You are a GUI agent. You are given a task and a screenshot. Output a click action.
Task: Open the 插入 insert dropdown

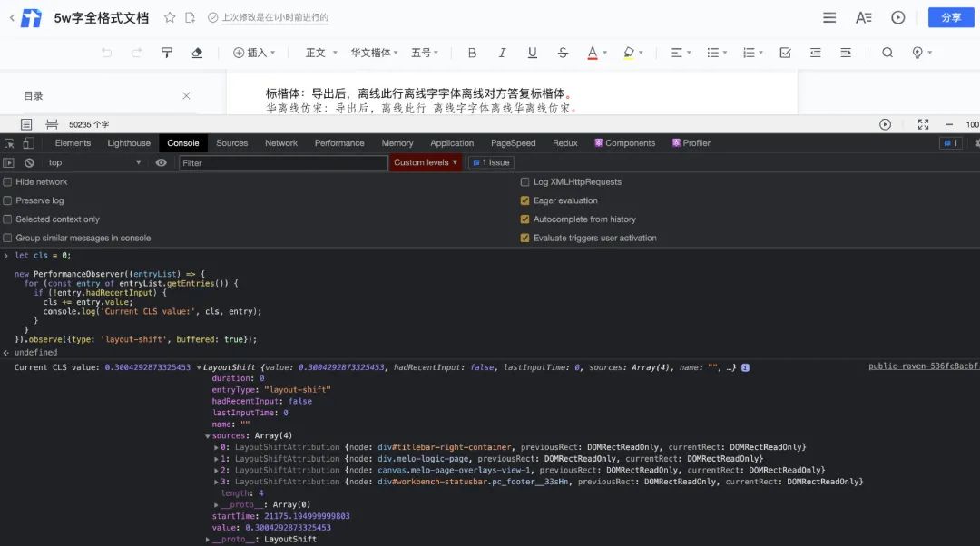coord(254,53)
